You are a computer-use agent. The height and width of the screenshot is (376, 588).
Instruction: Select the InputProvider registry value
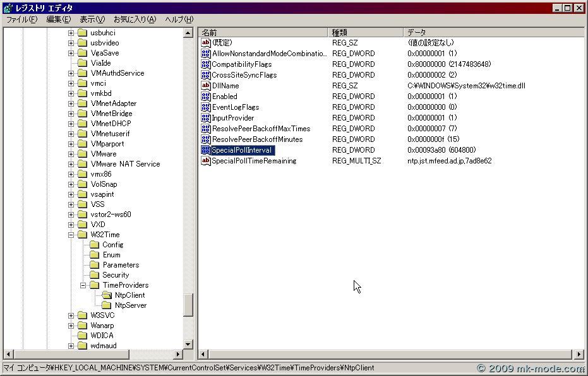(232, 118)
